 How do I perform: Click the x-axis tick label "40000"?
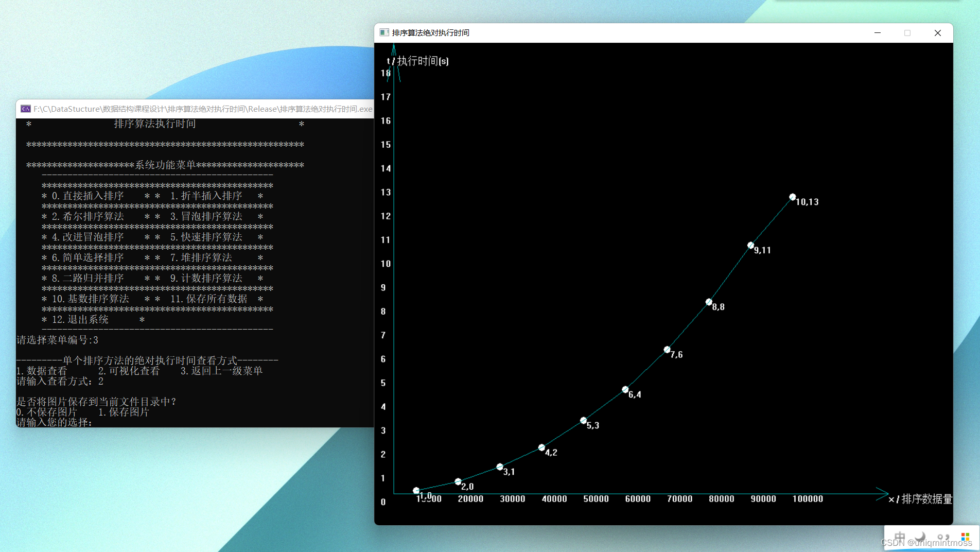pos(554,499)
